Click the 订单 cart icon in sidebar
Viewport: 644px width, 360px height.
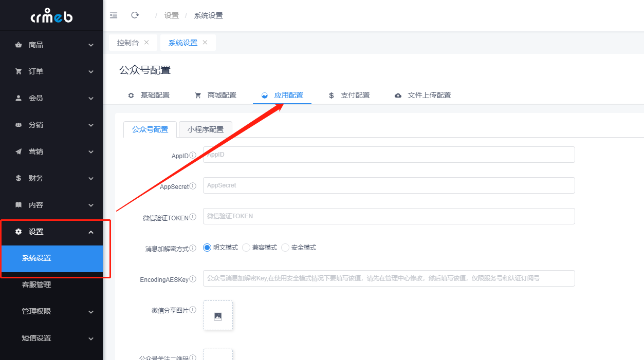(x=19, y=71)
